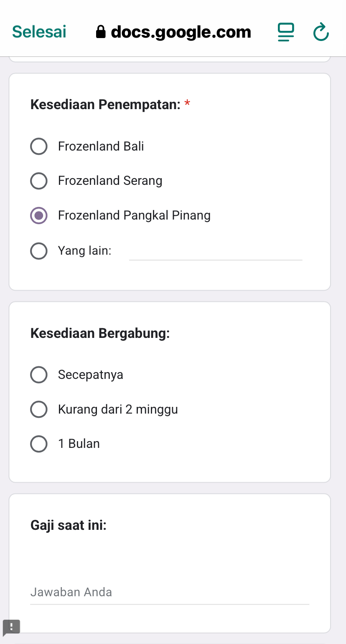Reload the page with refresh icon
This screenshot has width=346, height=644.
click(x=321, y=33)
